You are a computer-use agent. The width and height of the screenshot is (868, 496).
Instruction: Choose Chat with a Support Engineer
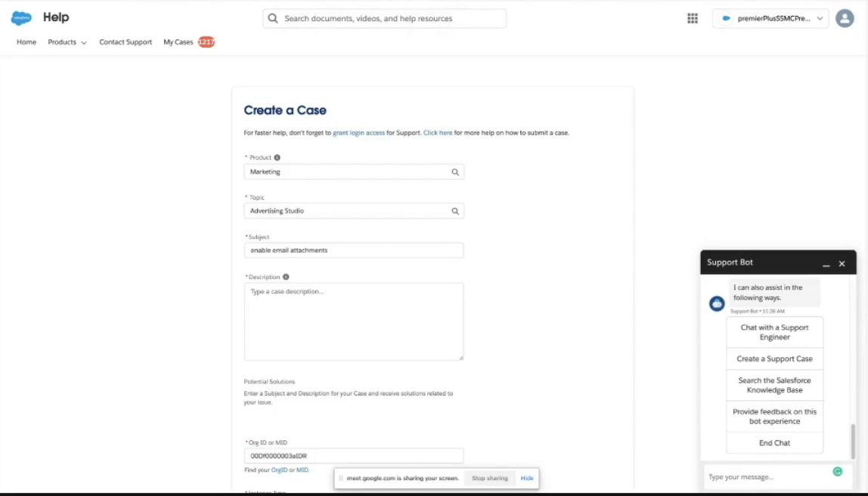tap(774, 332)
